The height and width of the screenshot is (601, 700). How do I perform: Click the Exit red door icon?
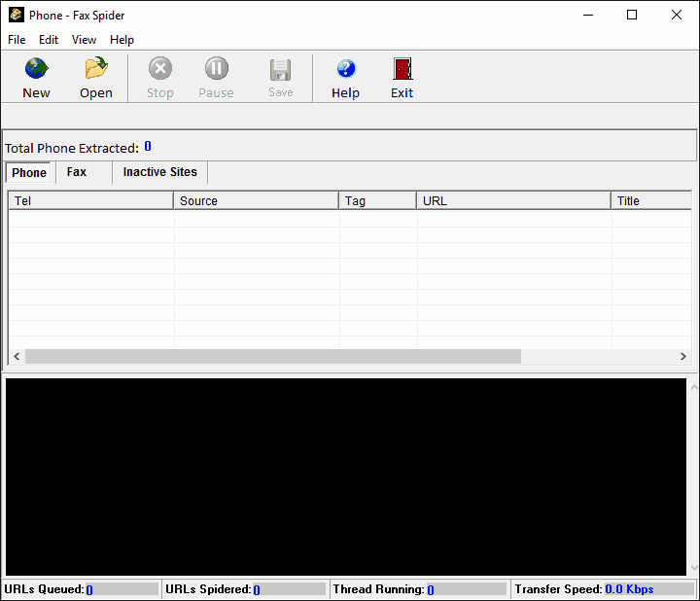(402, 69)
